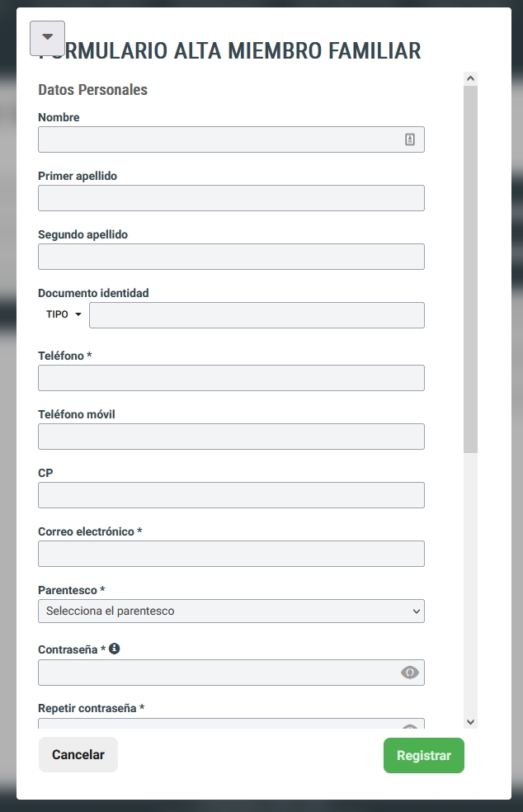
Task: Show password with eye icon in Contraseña
Action: 410,673
